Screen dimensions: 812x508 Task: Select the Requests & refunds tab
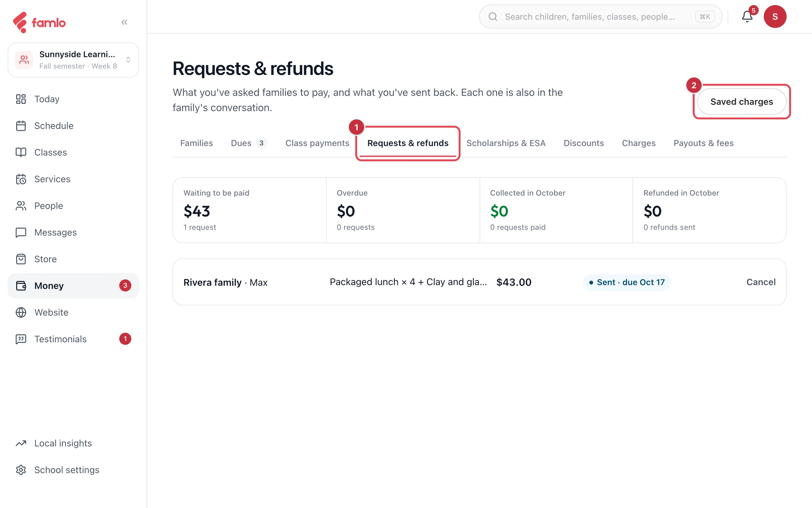click(408, 143)
